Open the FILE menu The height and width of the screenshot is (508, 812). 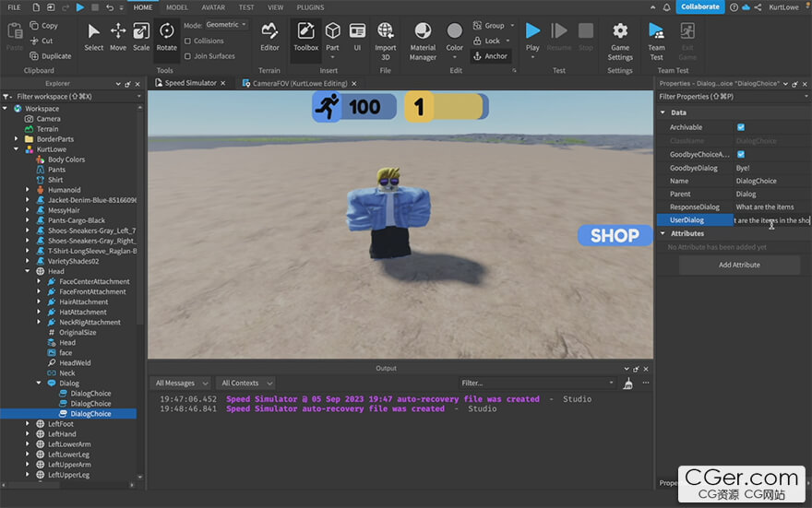(15, 7)
